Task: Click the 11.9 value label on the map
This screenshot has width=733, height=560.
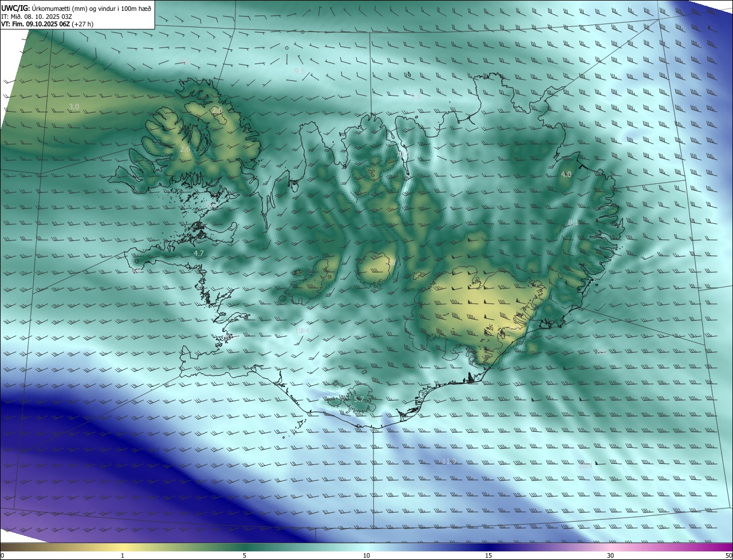Action: click(x=449, y=462)
